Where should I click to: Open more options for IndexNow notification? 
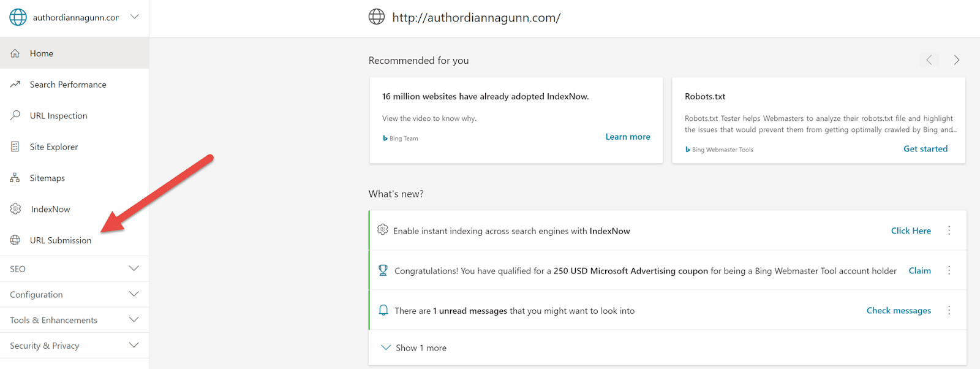(x=949, y=230)
